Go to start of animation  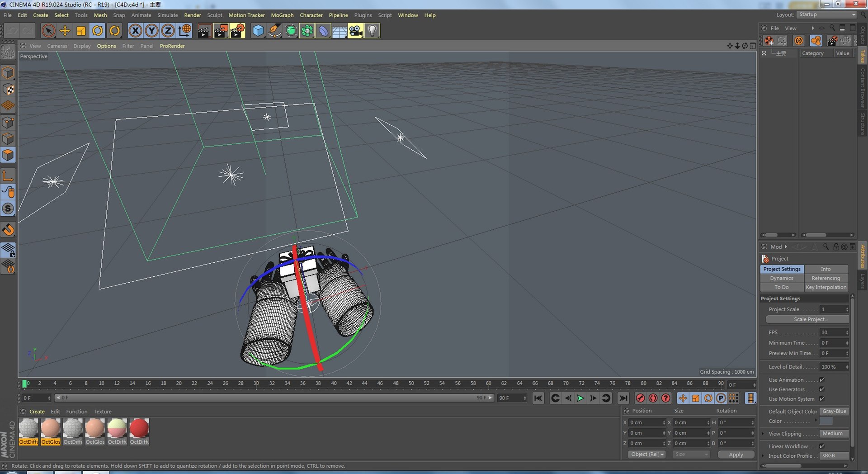(x=538, y=398)
